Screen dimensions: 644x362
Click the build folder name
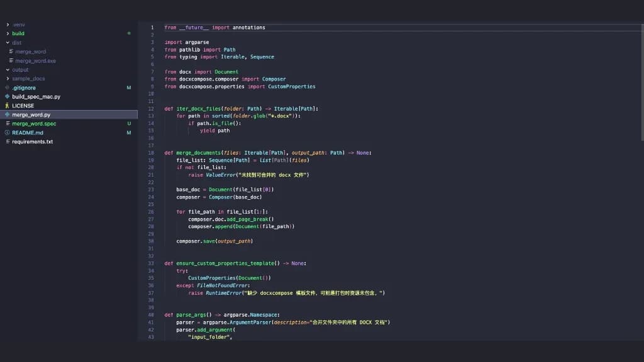coord(18,34)
